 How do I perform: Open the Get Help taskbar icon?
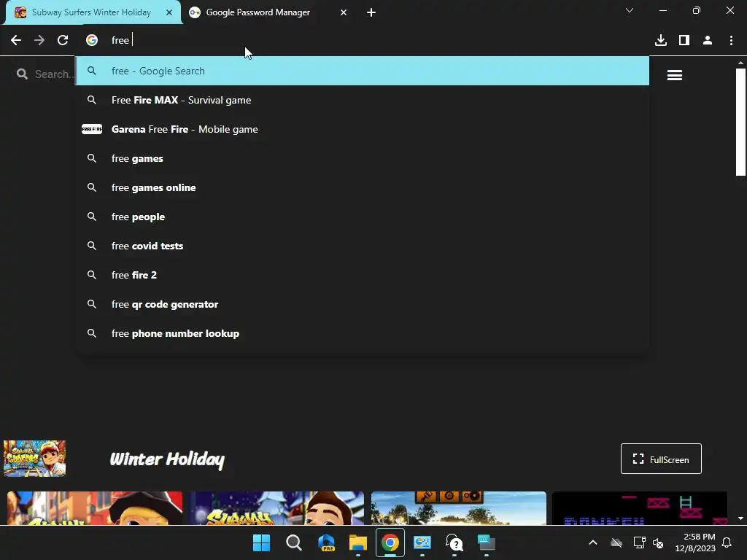[454, 542]
